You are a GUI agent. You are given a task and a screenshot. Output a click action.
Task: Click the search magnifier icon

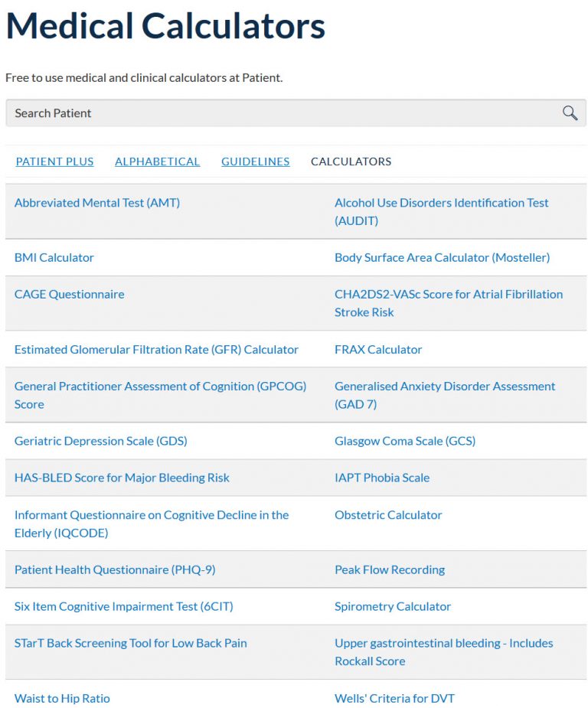(x=570, y=113)
